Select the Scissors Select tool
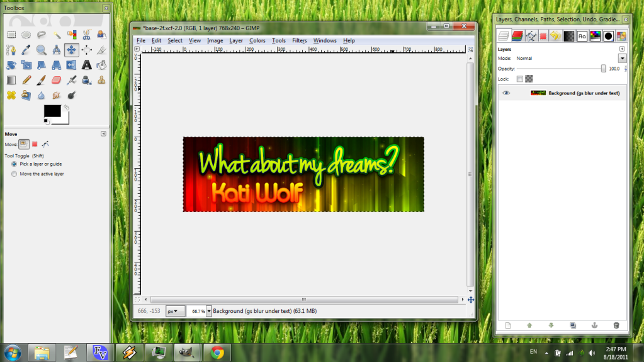Image resolution: width=644 pixels, height=362 pixels. tap(87, 35)
